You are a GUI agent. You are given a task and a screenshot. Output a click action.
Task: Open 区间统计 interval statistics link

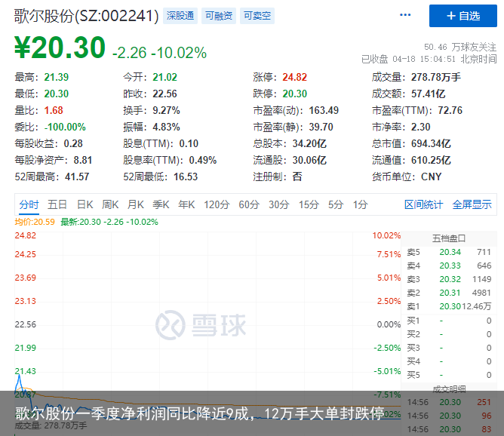[423, 204]
